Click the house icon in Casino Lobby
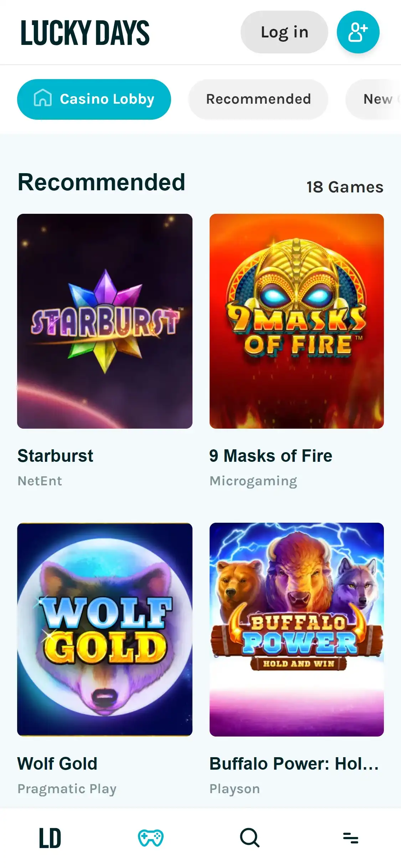401x868 pixels. pyautogui.click(x=43, y=98)
